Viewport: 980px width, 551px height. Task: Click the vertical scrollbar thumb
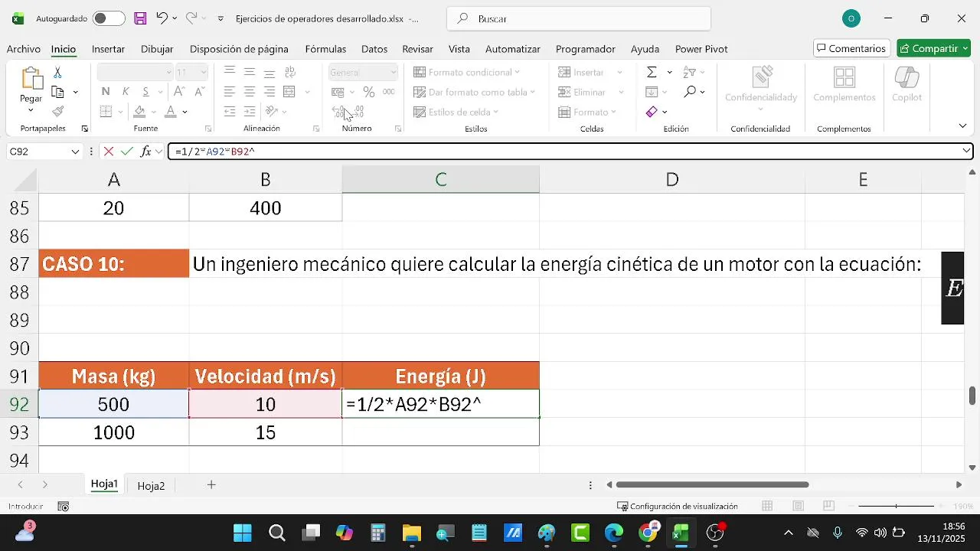[x=972, y=396]
